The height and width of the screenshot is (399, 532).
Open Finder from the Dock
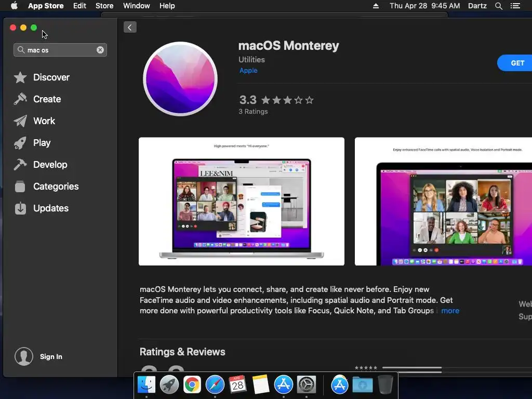pyautogui.click(x=147, y=385)
